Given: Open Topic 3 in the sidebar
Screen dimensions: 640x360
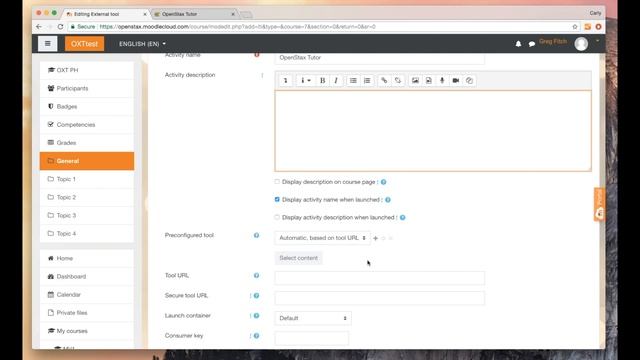Looking at the screenshot, I should click(87, 216).
